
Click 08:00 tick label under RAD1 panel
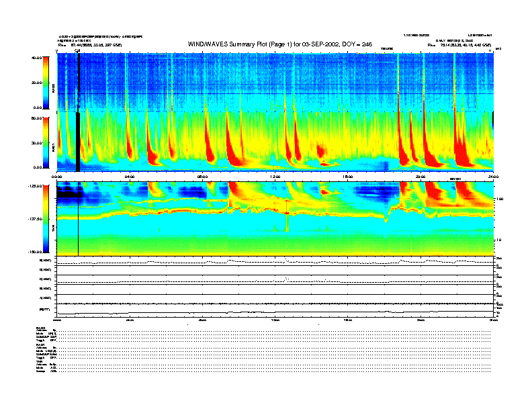tap(202, 177)
